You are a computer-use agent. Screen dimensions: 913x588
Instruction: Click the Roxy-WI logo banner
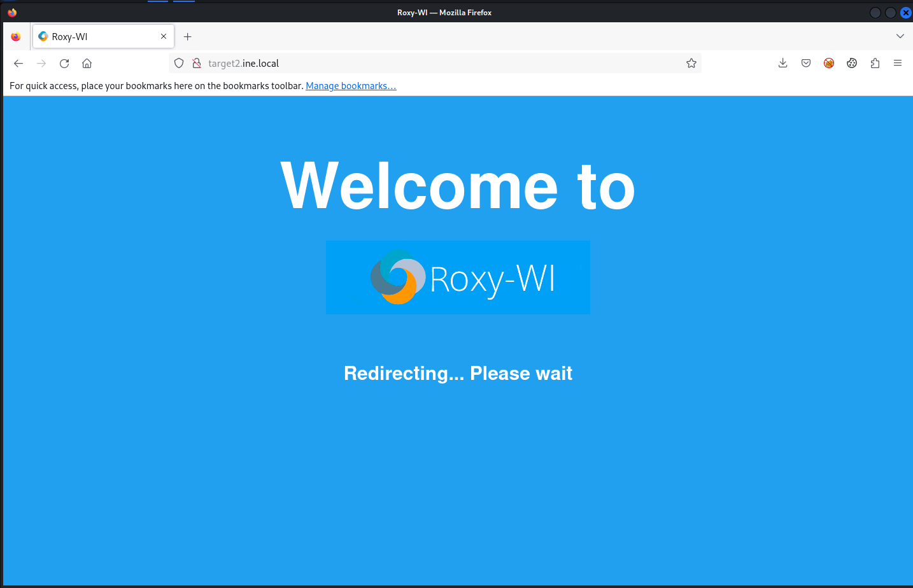458,277
